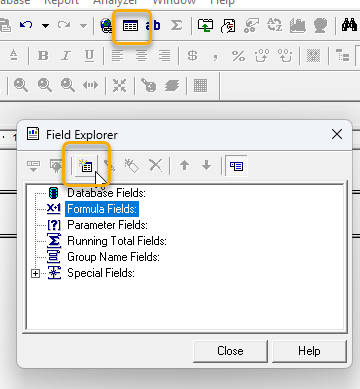
Task: Select Group Name Fields in the tree
Action: [x=113, y=257]
